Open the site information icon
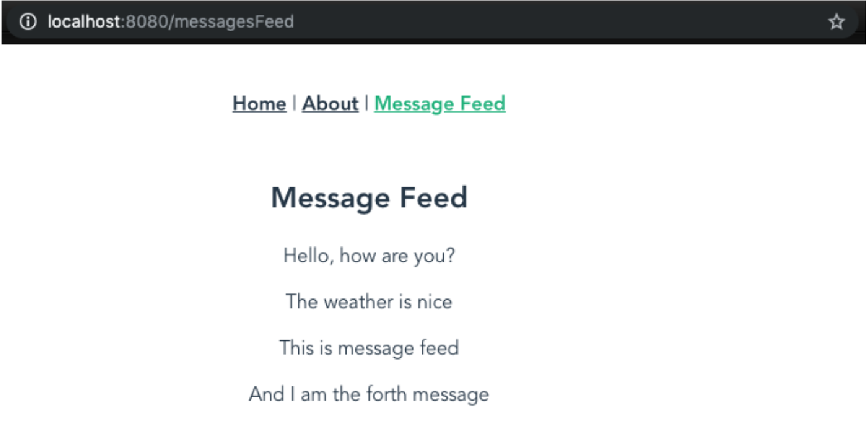 click(x=28, y=21)
